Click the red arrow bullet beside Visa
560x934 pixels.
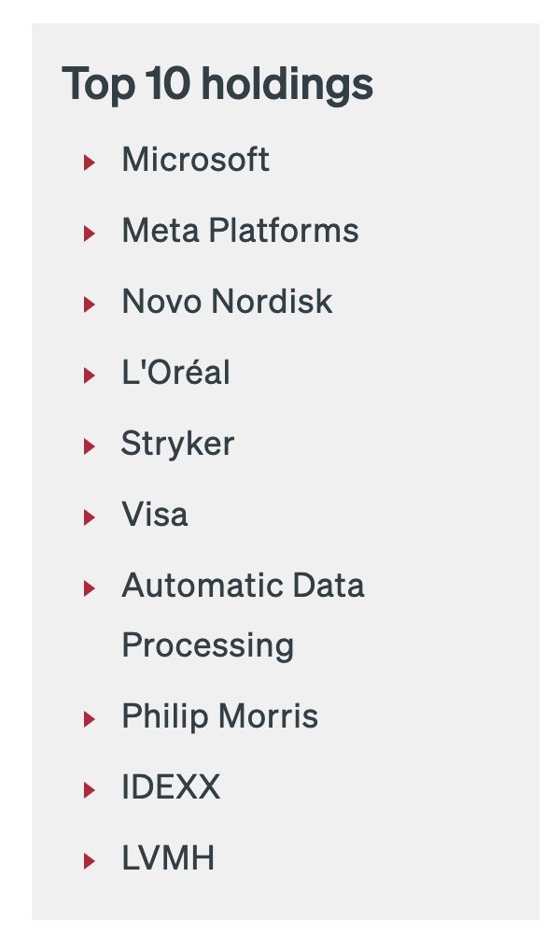coord(90,517)
